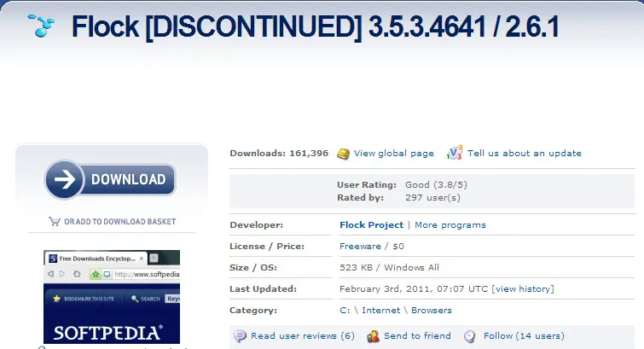Open the Internet category link

coord(380,311)
